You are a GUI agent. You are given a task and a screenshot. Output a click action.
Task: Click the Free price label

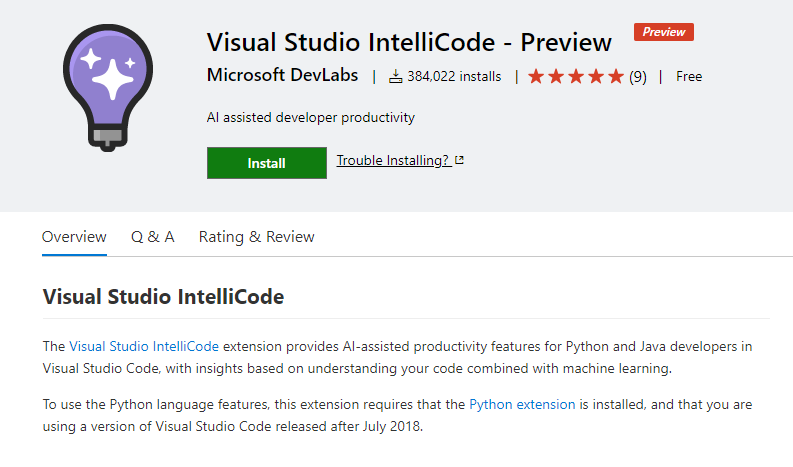(x=689, y=76)
